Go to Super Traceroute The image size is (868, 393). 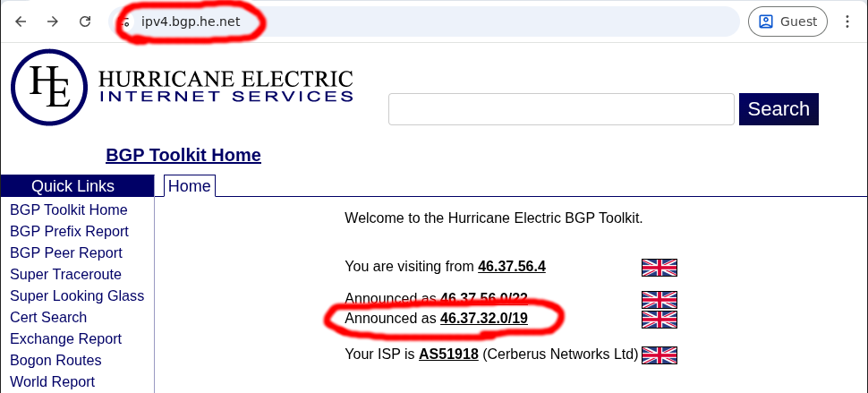pyautogui.click(x=65, y=274)
